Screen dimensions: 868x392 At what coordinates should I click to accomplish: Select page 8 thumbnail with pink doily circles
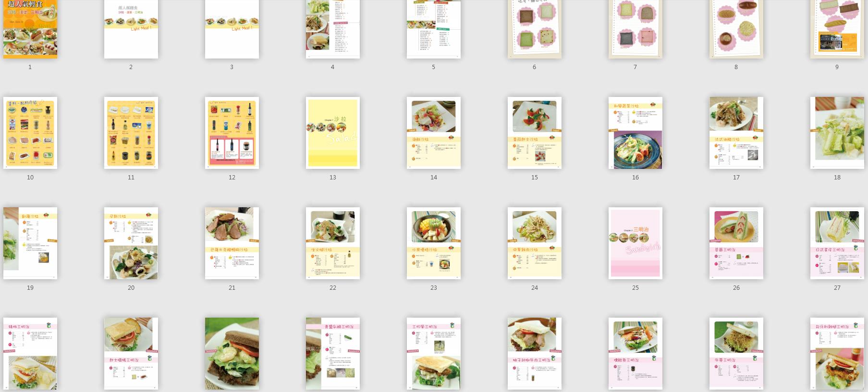click(x=736, y=29)
